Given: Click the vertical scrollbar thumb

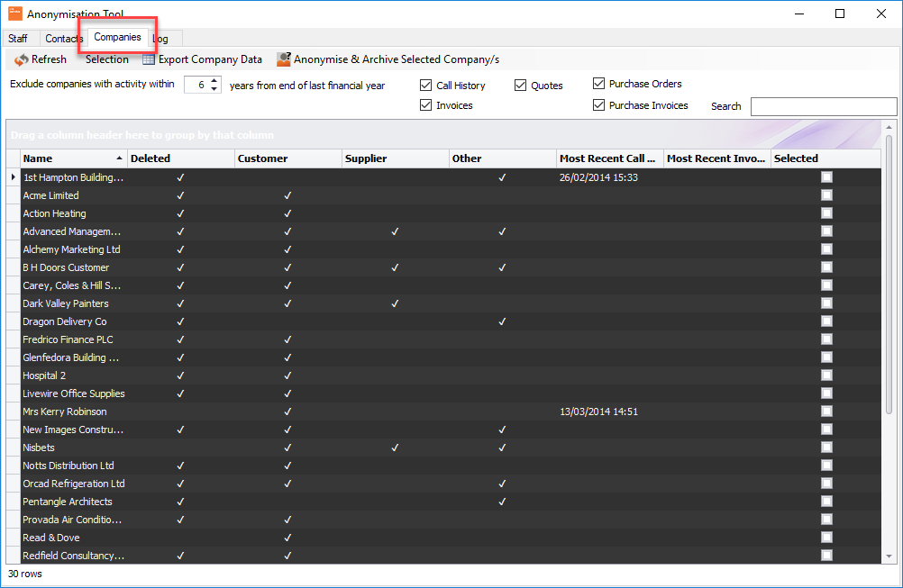Looking at the screenshot, I should (x=889, y=274).
